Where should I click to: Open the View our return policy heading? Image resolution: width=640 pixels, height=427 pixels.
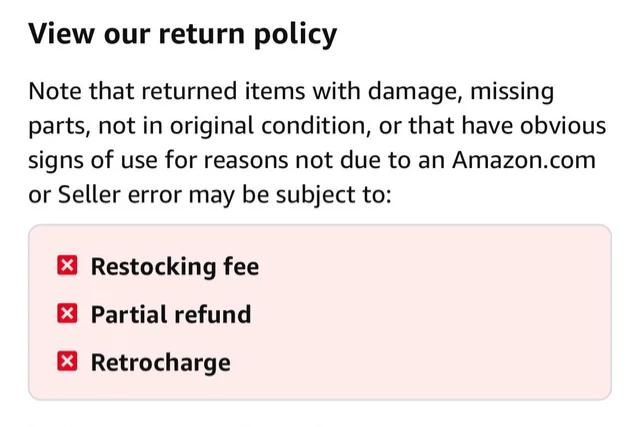pos(182,35)
